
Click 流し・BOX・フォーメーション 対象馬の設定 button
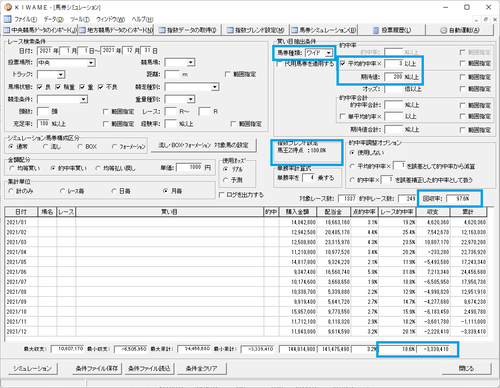[203, 145]
